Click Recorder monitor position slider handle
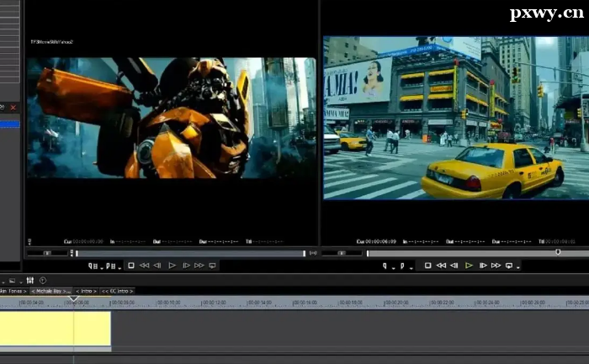This screenshot has width=589, height=364. pyautogui.click(x=558, y=252)
